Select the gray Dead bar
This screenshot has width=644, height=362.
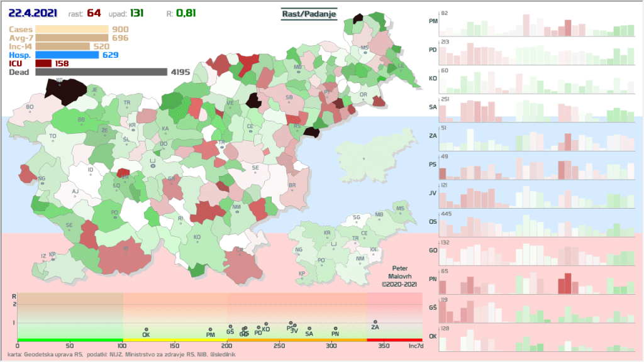[x=101, y=72]
